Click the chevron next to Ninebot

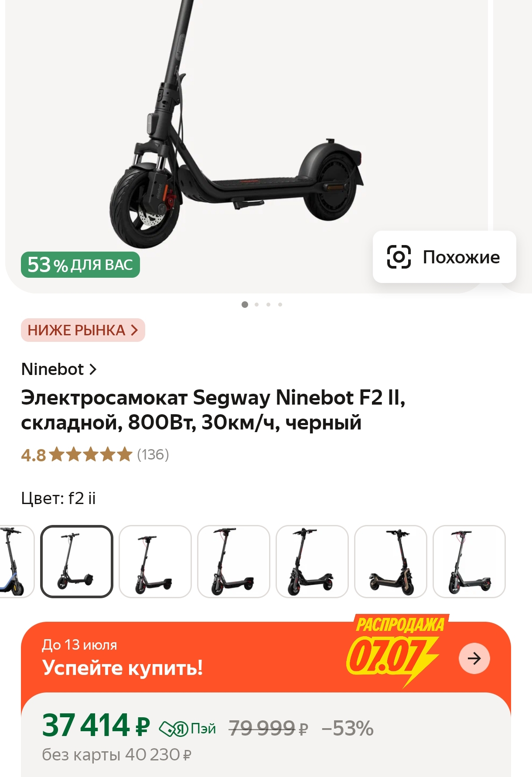pos(92,369)
